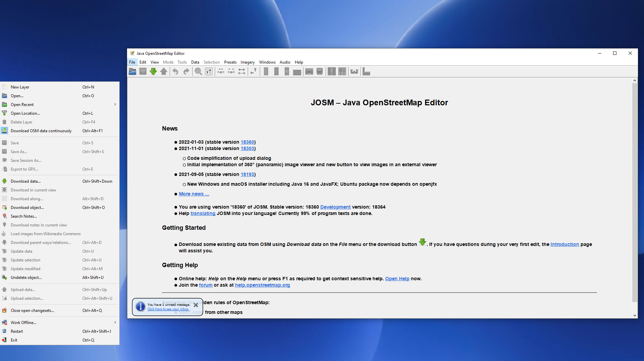Click the Upload data up-arrow toolbar icon
This screenshot has height=361, width=644.
pos(164,71)
